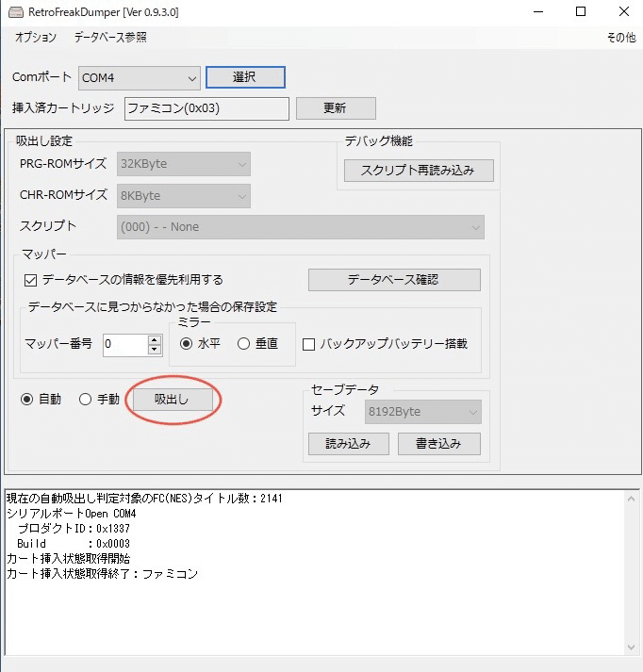Click log line Build : 0x0003
This screenshot has height=672, width=643.
coord(74,544)
